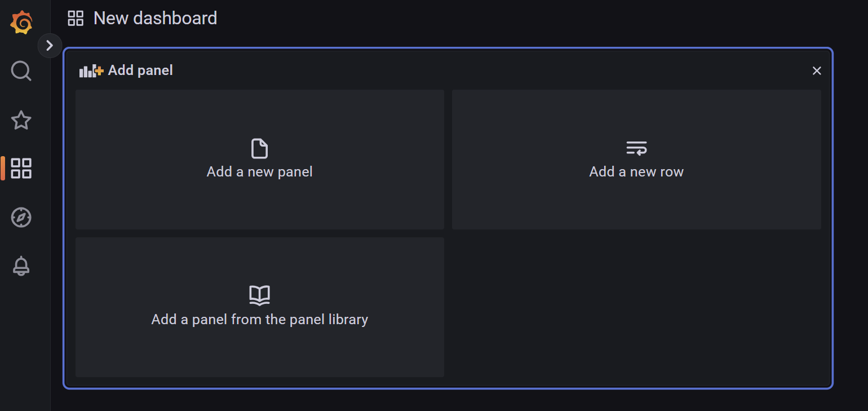Viewport: 868px width, 411px height.
Task: Choose Add a new panel label
Action: pyautogui.click(x=259, y=171)
